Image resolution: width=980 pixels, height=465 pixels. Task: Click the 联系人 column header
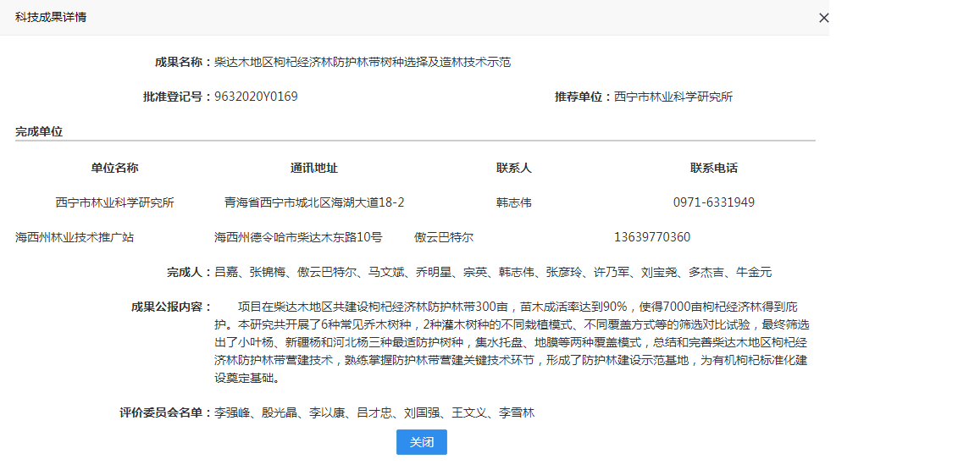(x=514, y=168)
